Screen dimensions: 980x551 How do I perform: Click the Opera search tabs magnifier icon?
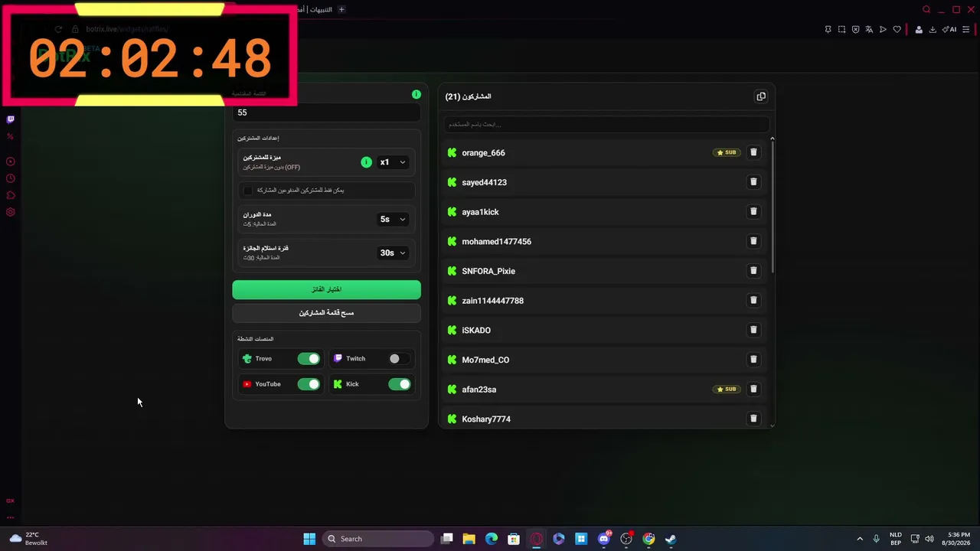926,9
